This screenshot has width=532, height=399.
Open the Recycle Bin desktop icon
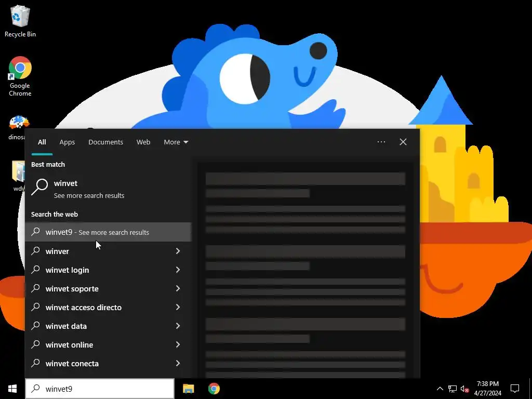point(20,21)
